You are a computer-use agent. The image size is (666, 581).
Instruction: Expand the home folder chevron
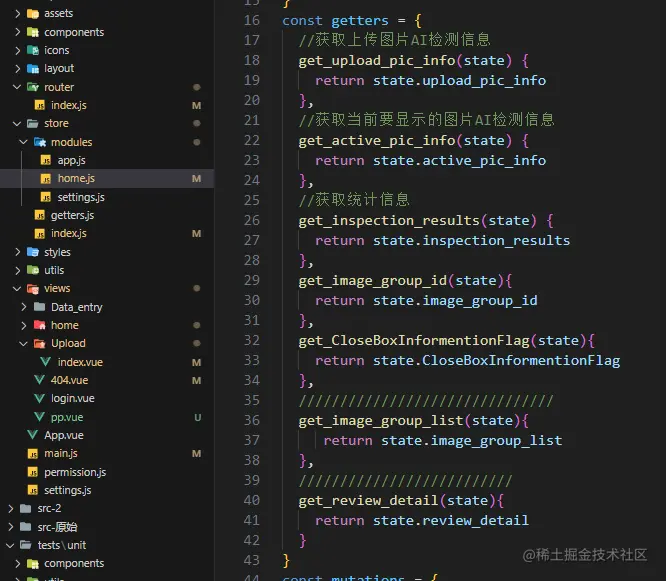(24, 325)
